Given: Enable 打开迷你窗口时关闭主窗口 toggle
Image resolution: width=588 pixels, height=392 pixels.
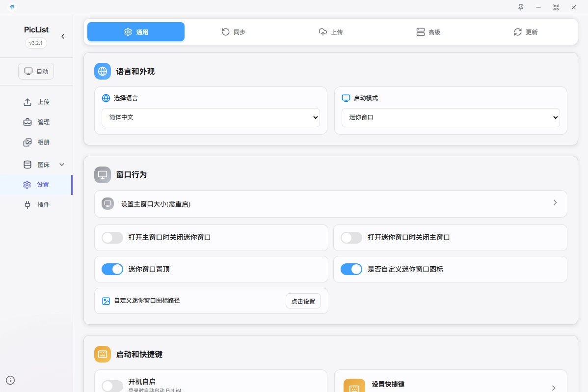Looking at the screenshot, I should point(351,238).
